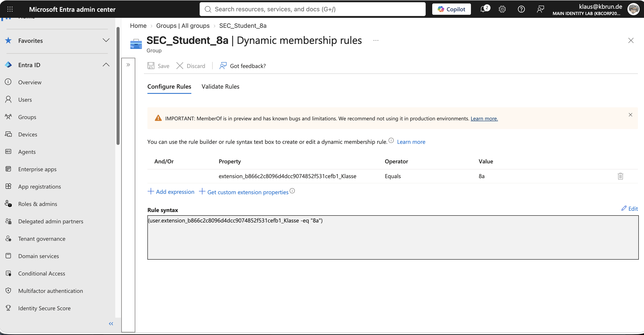Click the info icon after rule builder description
The width and height of the screenshot is (644, 335).
pyautogui.click(x=391, y=140)
